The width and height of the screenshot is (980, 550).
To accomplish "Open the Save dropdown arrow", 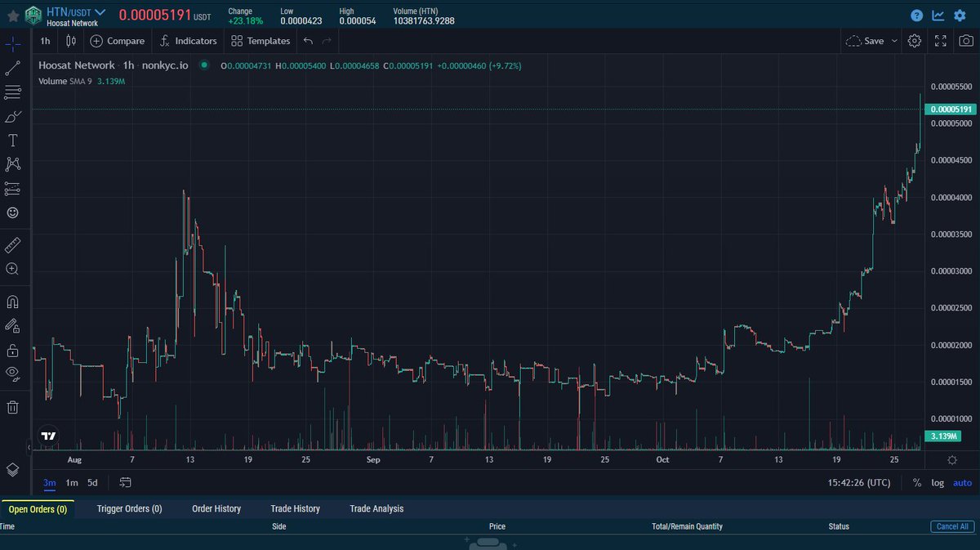I will [895, 40].
